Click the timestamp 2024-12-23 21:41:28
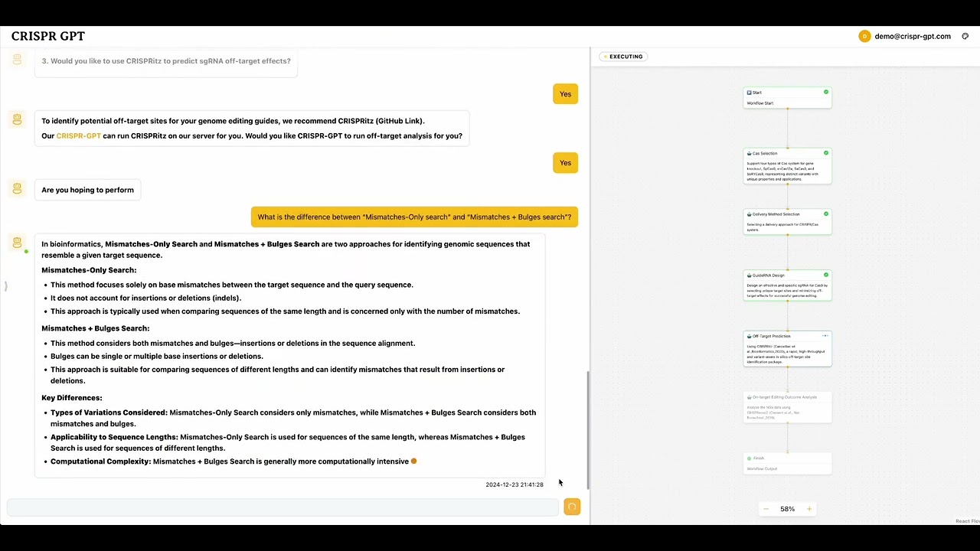This screenshot has width=980, height=551. [x=514, y=484]
